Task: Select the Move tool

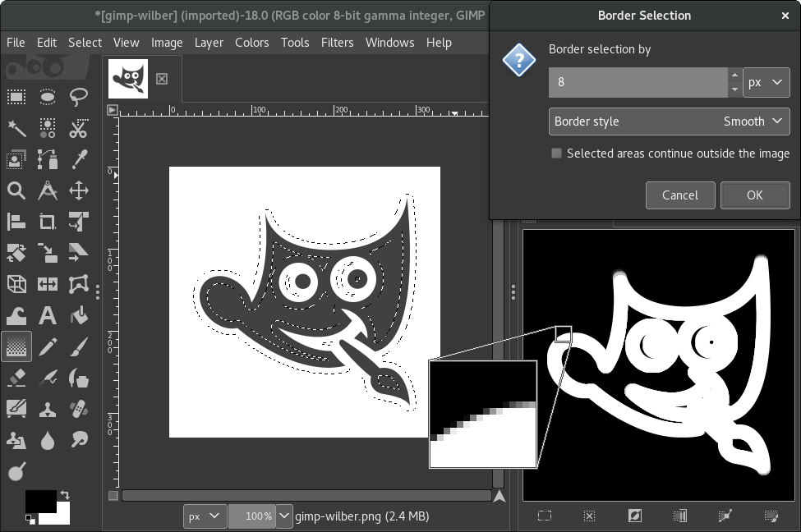Action: coord(78,190)
